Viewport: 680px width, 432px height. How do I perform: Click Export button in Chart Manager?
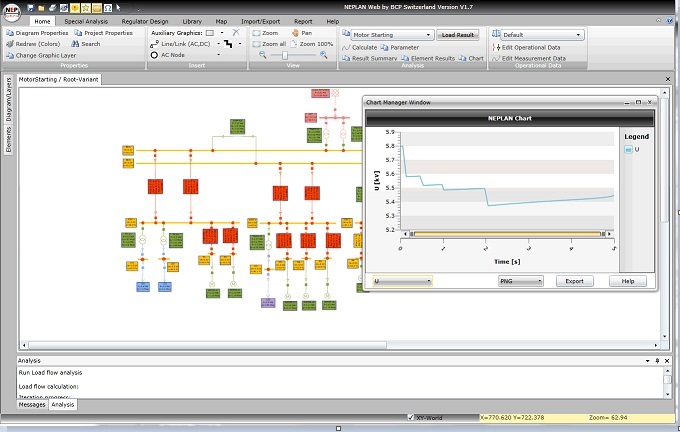575,281
